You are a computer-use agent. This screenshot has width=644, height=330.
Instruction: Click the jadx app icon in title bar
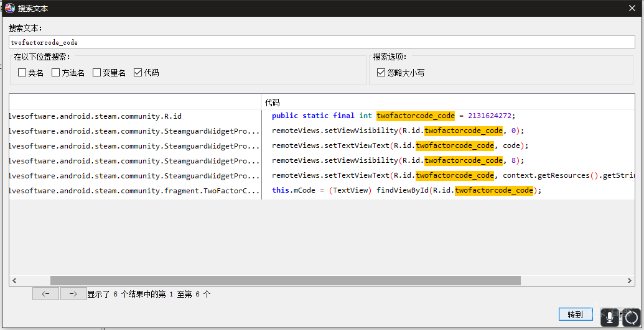coord(10,8)
